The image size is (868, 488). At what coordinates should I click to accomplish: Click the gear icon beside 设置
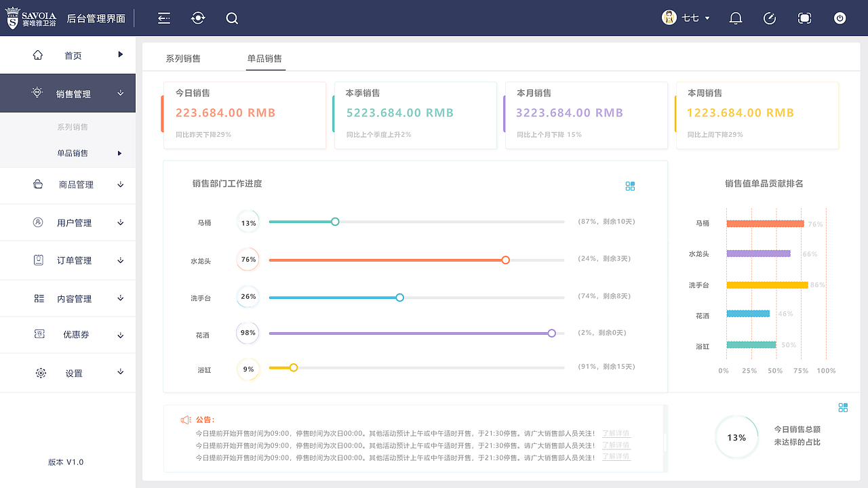tap(41, 373)
